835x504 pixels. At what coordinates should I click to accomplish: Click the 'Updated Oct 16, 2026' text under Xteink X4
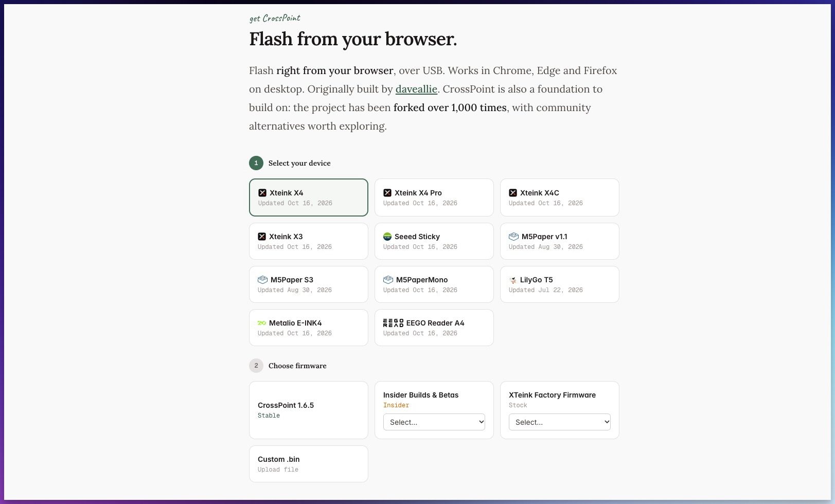tap(295, 203)
